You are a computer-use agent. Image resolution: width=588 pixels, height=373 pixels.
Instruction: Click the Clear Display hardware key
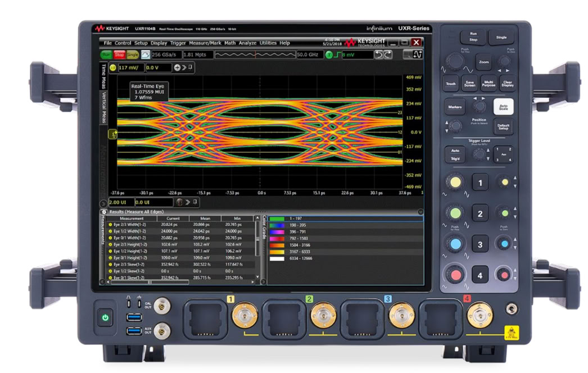[508, 83]
